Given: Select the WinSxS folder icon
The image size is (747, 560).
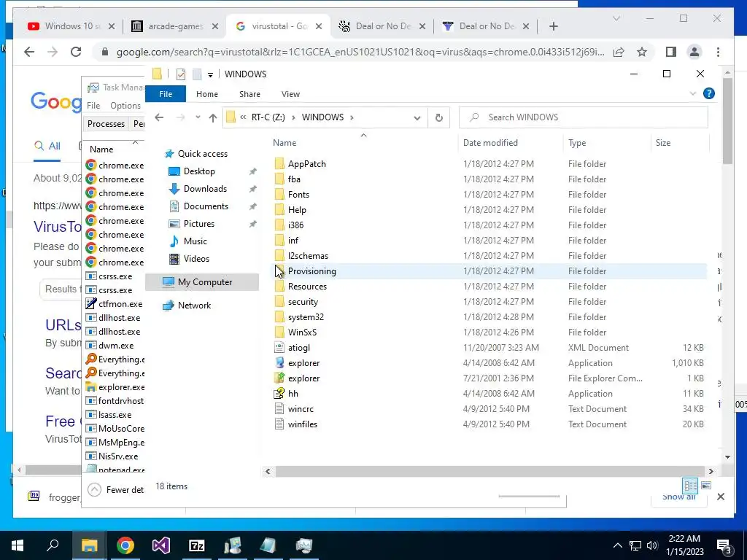Looking at the screenshot, I should 279,332.
